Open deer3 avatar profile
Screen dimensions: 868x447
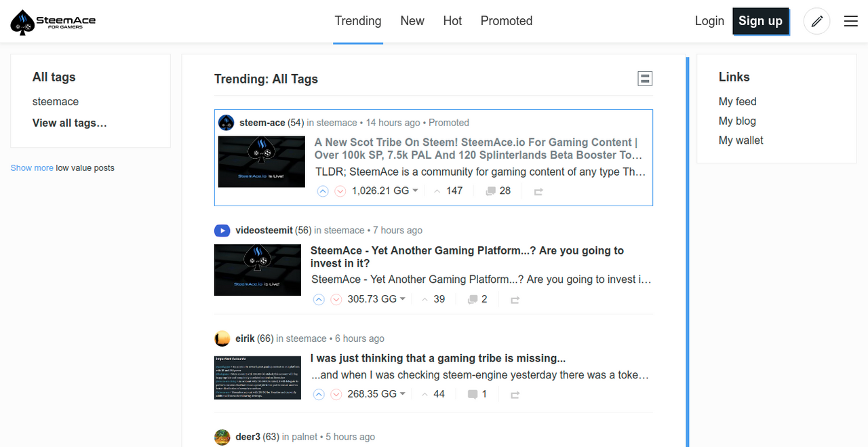[x=222, y=437]
